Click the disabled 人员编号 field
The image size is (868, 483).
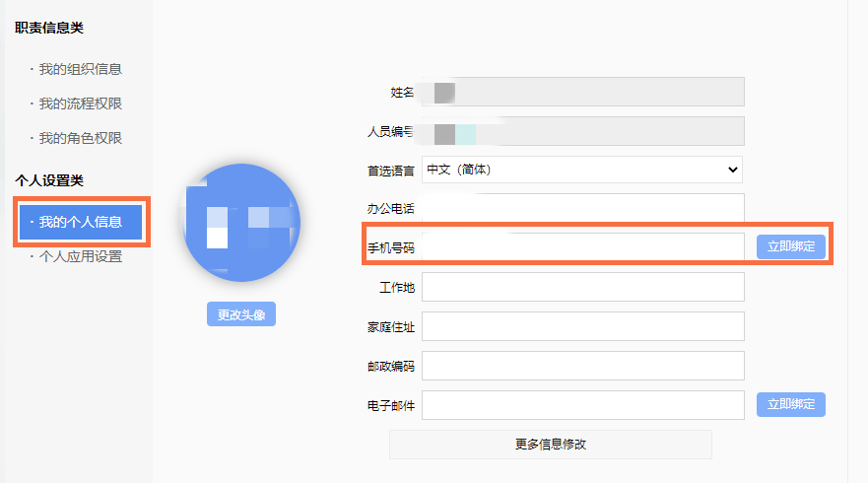[583, 131]
